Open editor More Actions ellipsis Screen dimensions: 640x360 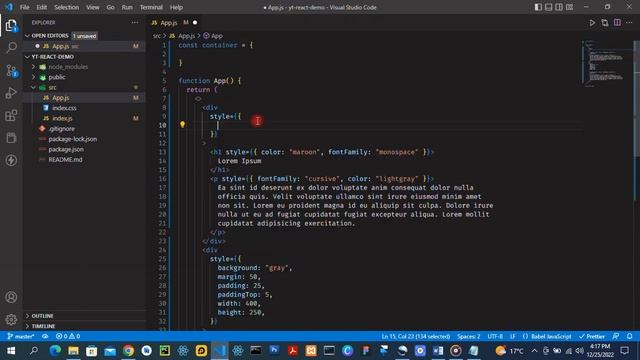[629, 22]
